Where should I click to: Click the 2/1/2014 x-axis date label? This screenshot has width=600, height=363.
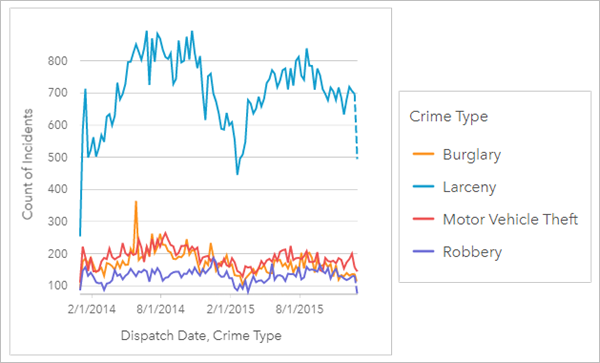(x=92, y=309)
